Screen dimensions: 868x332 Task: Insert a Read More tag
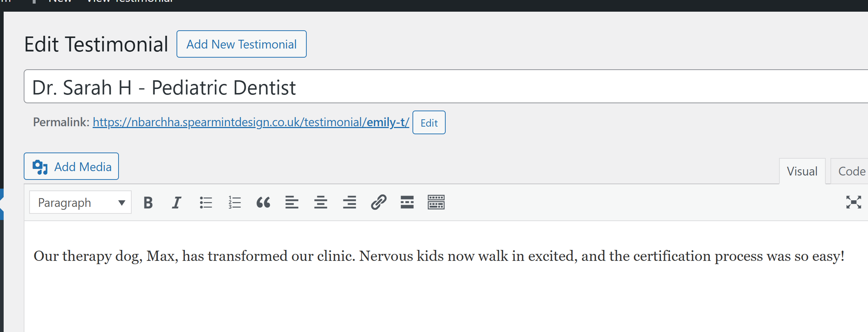coord(407,202)
